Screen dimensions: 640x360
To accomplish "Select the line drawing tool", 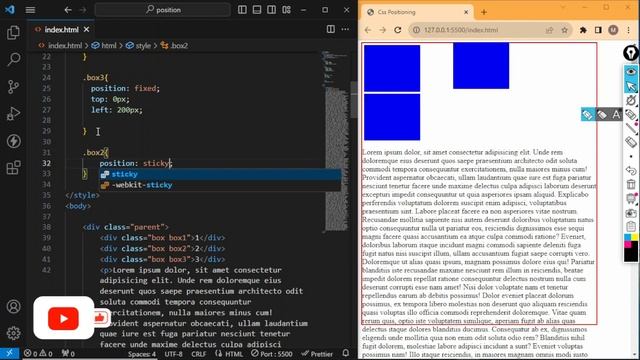I will pos(631,128).
